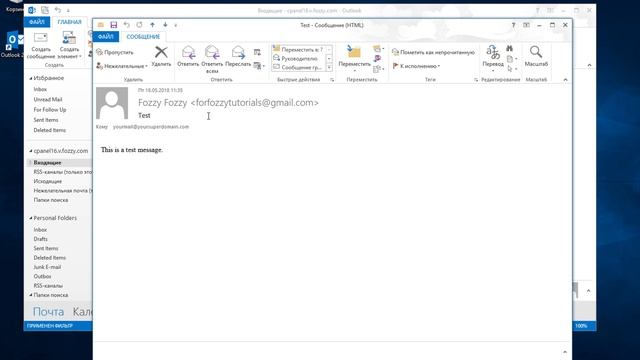This screenshot has width=640, height=360.
Task: Click Пометить как непрочитанную
Action: (x=433, y=52)
